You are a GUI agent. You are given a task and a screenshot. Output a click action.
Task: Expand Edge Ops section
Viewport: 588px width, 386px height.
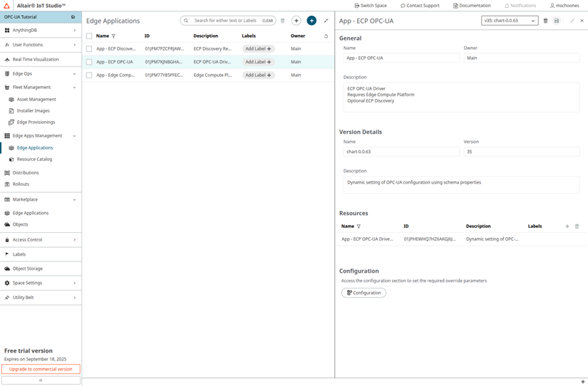pos(41,74)
